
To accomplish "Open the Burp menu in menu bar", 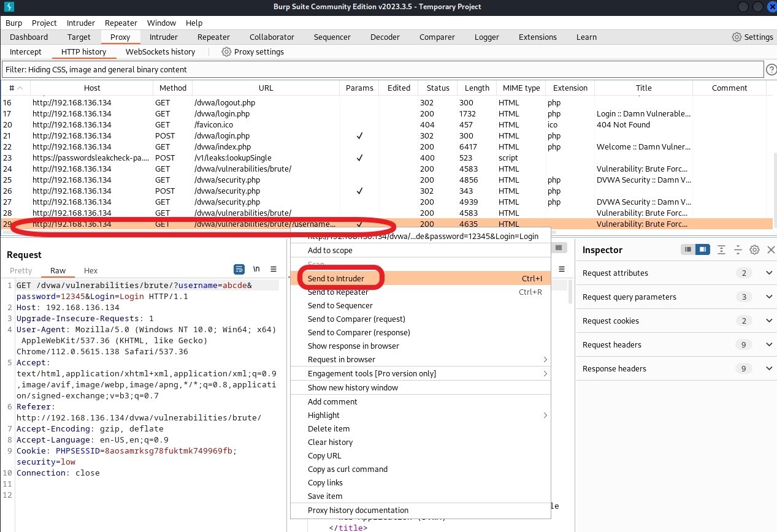I will (13, 23).
